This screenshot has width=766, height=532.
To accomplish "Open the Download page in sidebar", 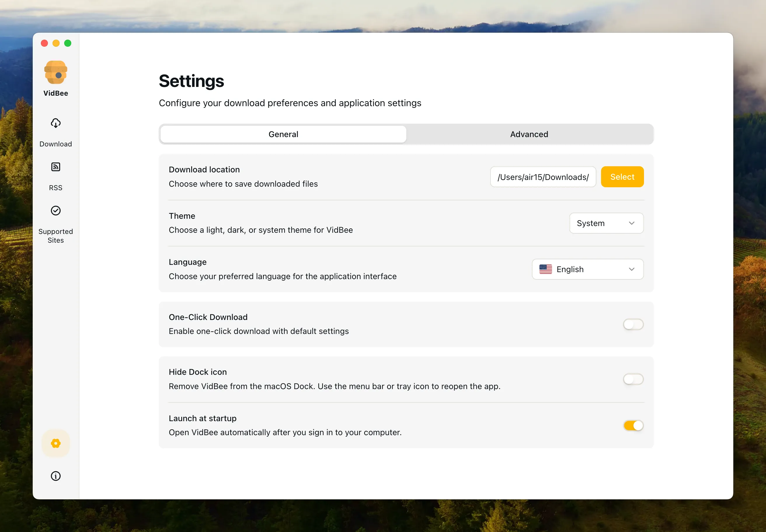I will [55, 132].
